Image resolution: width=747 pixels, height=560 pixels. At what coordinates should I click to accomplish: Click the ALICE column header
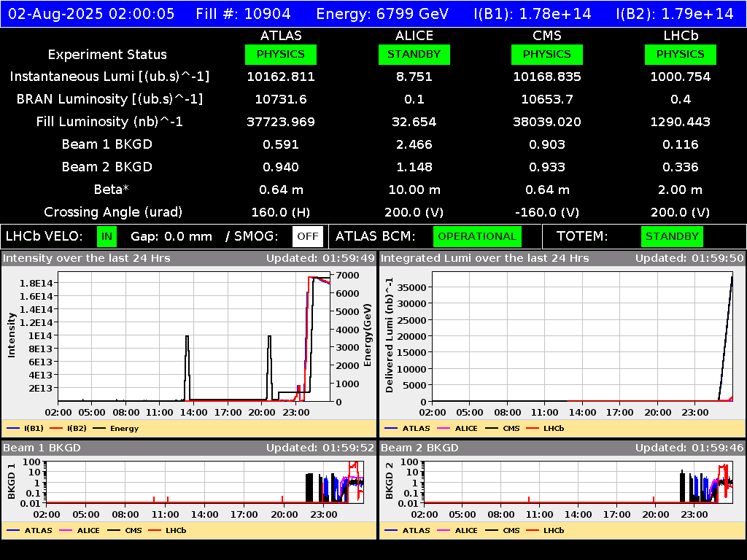coord(414,36)
